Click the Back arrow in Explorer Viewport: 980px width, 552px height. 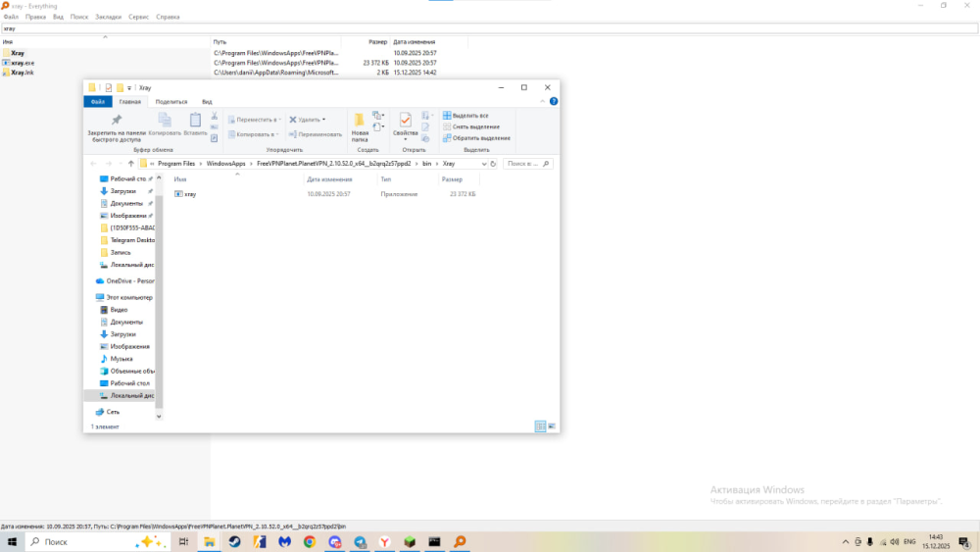click(93, 164)
